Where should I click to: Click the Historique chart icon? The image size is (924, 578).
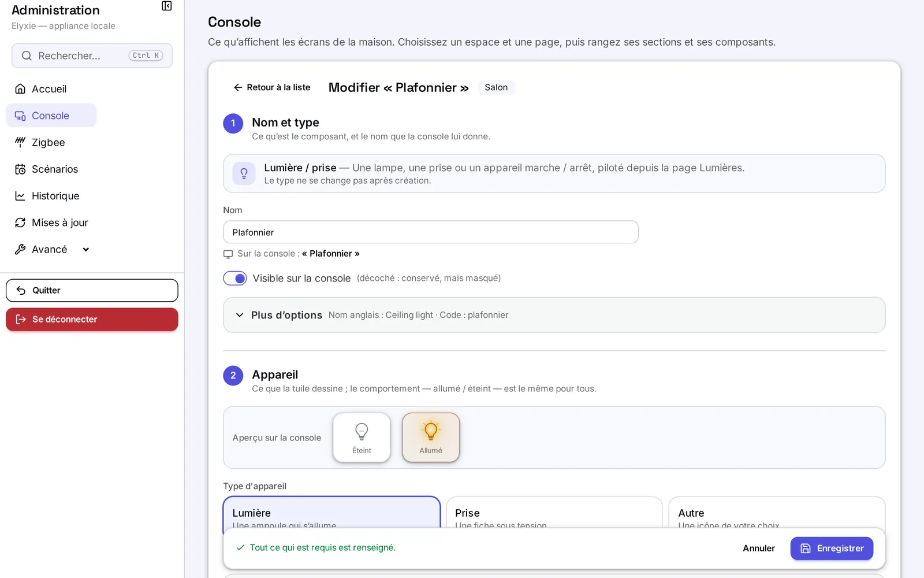20,196
